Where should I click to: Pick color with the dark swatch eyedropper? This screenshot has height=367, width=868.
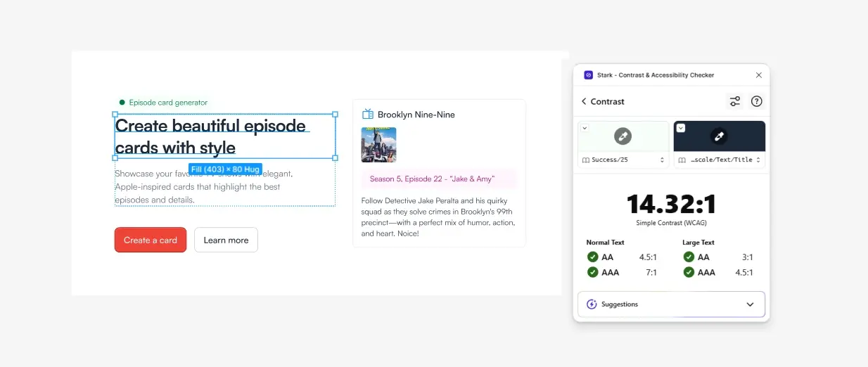pyautogui.click(x=719, y=136)
